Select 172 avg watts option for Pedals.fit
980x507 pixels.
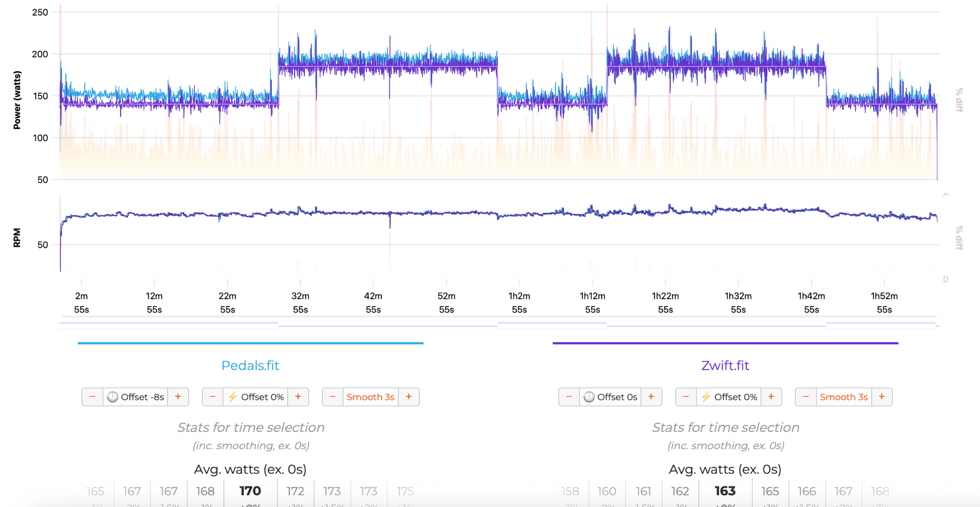295,491
